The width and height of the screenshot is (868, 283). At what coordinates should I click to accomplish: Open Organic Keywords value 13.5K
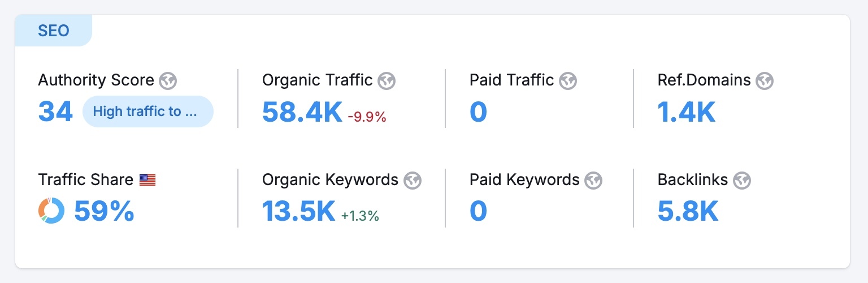click(x=298, y=211)
